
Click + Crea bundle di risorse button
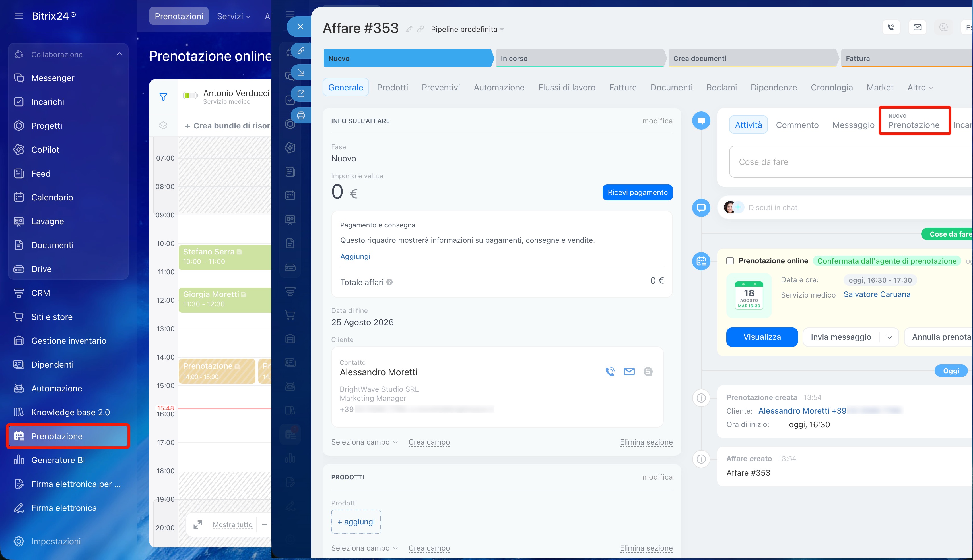pos(228,126)
